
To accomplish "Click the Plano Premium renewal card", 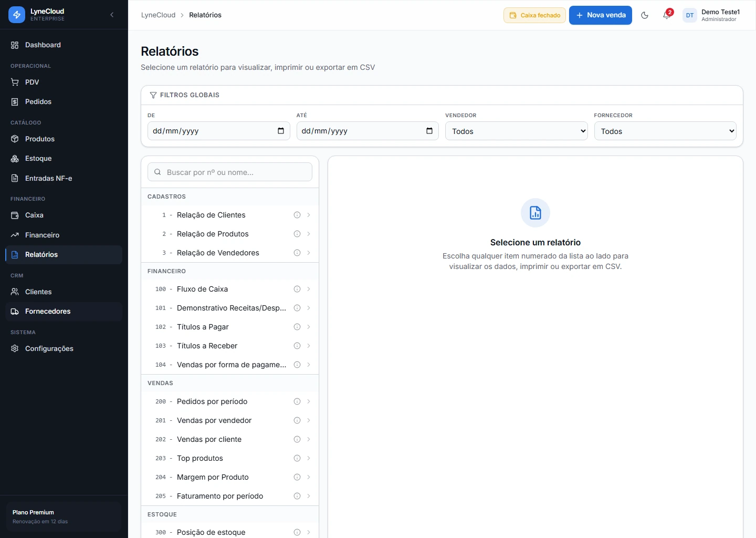I will point(64,516).
